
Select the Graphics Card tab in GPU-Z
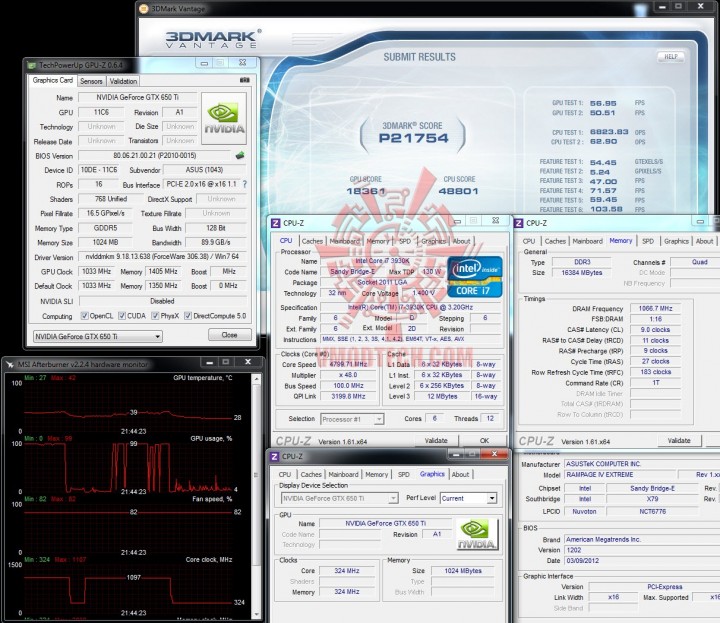click(x=52, y=80)
